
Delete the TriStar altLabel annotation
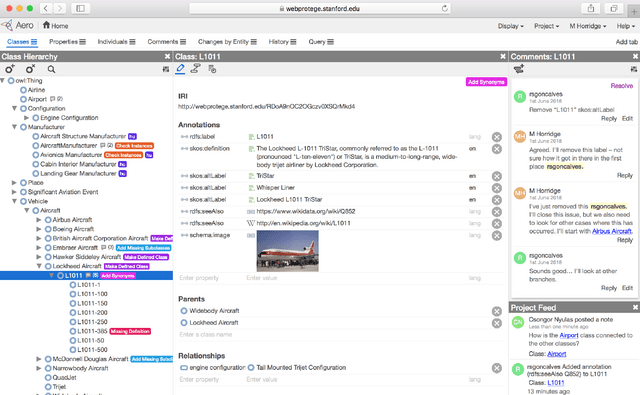497,176
